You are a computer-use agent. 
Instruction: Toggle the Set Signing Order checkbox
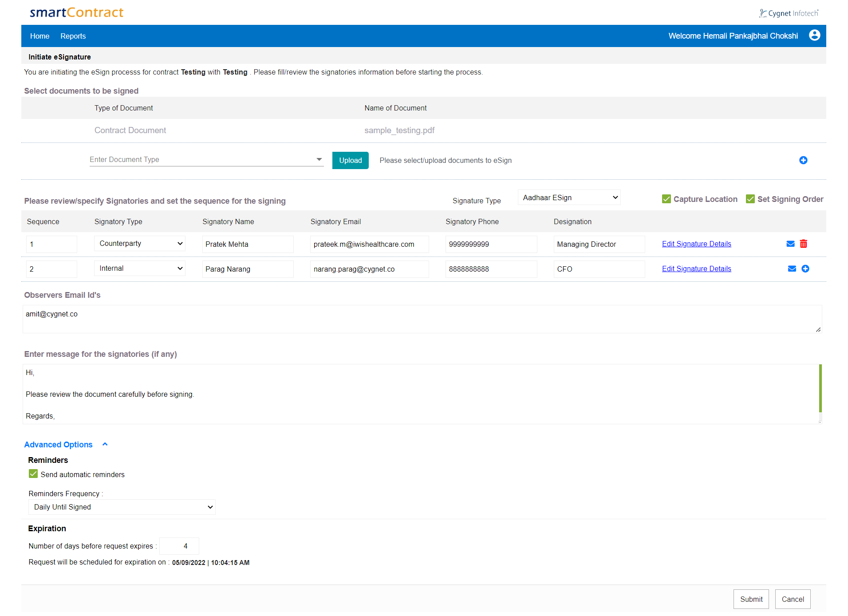[x=750, y=199]
